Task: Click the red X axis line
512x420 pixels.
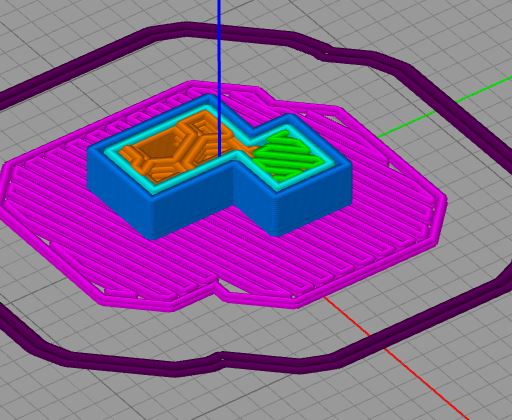Action: [x=397, y=358]
